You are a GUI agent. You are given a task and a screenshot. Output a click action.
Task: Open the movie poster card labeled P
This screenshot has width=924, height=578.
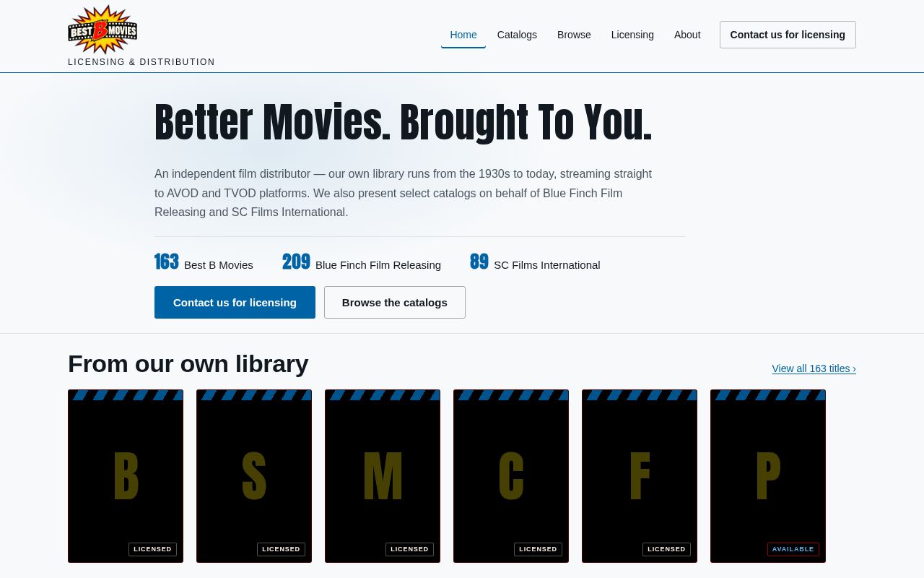pyautogui.click(x=768, y=476)
